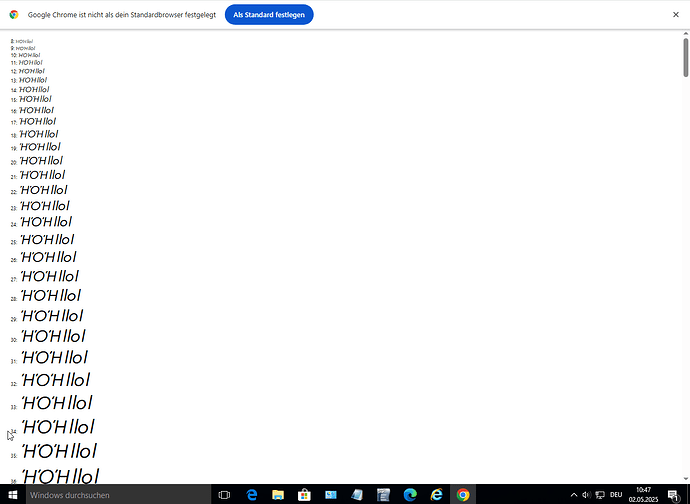Viewport: 690px width, 504px height.
Task: Open Microsoft Store from the taskbar
Action: 304,495
